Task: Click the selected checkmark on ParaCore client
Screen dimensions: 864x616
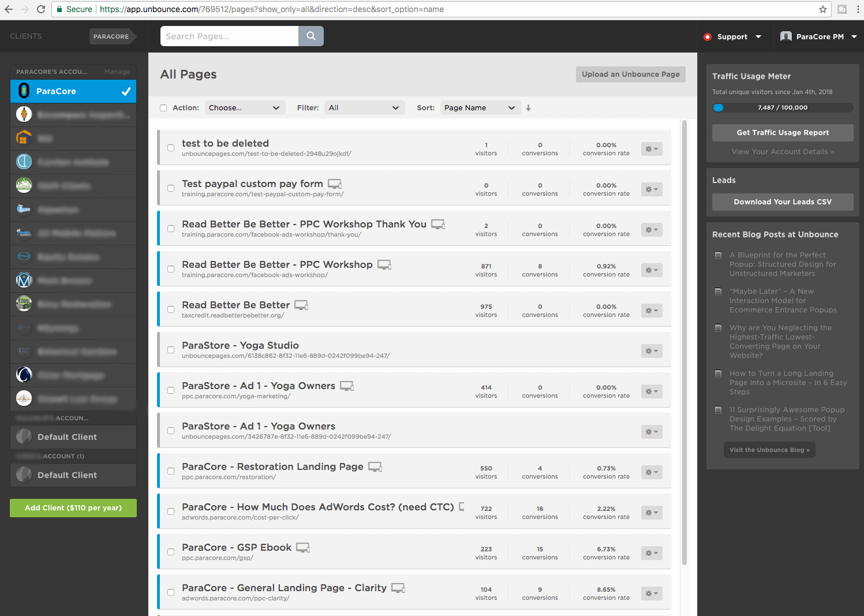Action: tap(126, 91)
